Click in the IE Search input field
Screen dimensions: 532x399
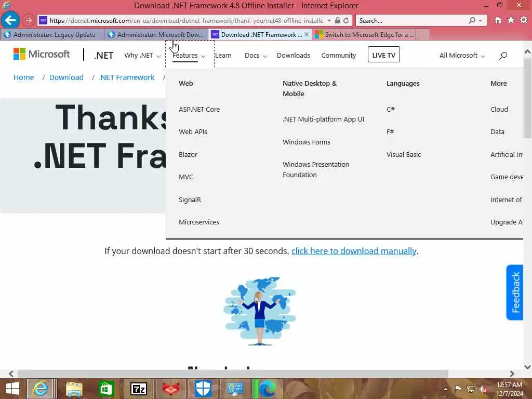click(x=412, y=21)
